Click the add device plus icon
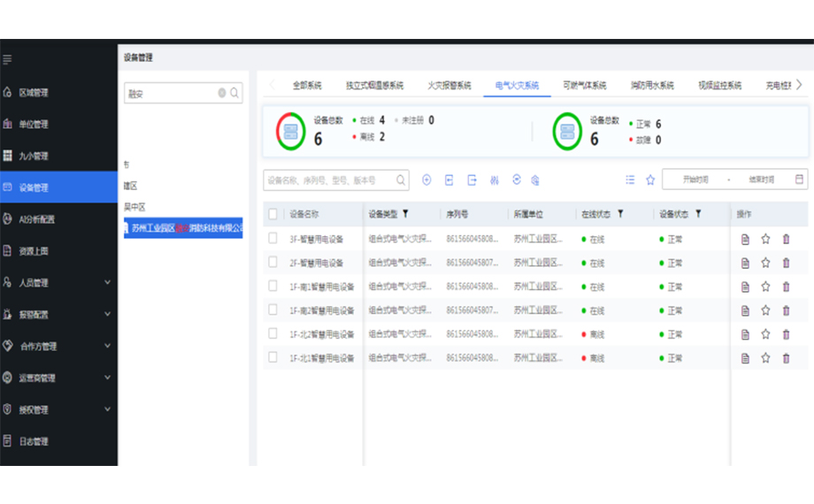 click(x=426, y=179)
